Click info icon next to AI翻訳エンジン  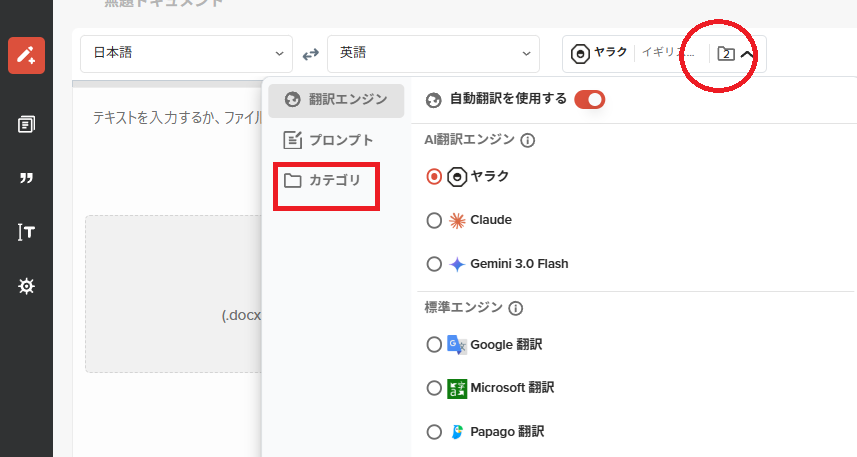[x=527, y=140]
